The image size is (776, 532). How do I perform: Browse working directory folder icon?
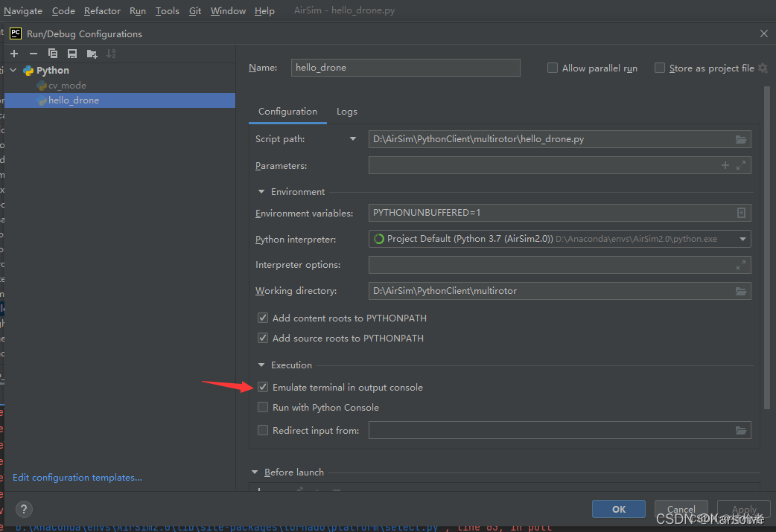(740, 291)
